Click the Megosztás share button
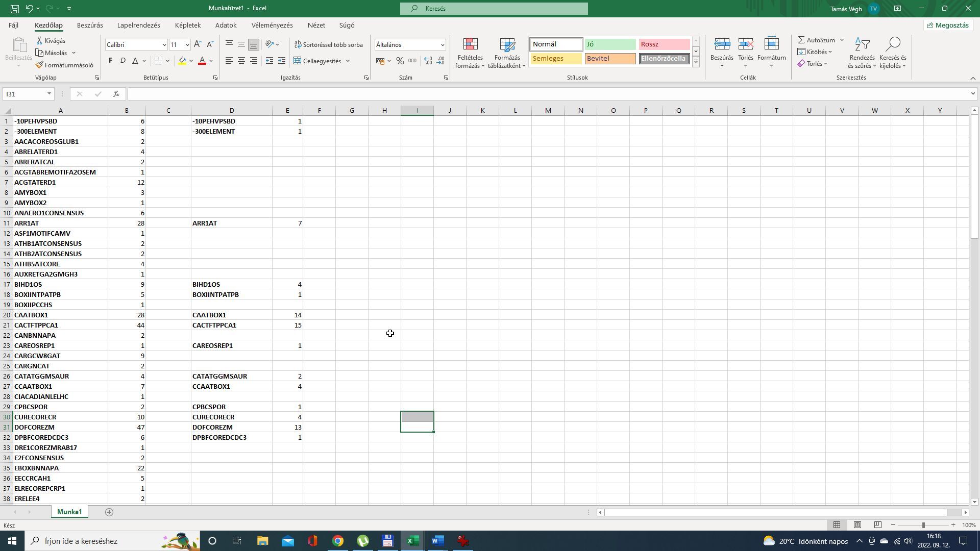Viewport: 980px width, 551px height. click(x=948, y=25)
